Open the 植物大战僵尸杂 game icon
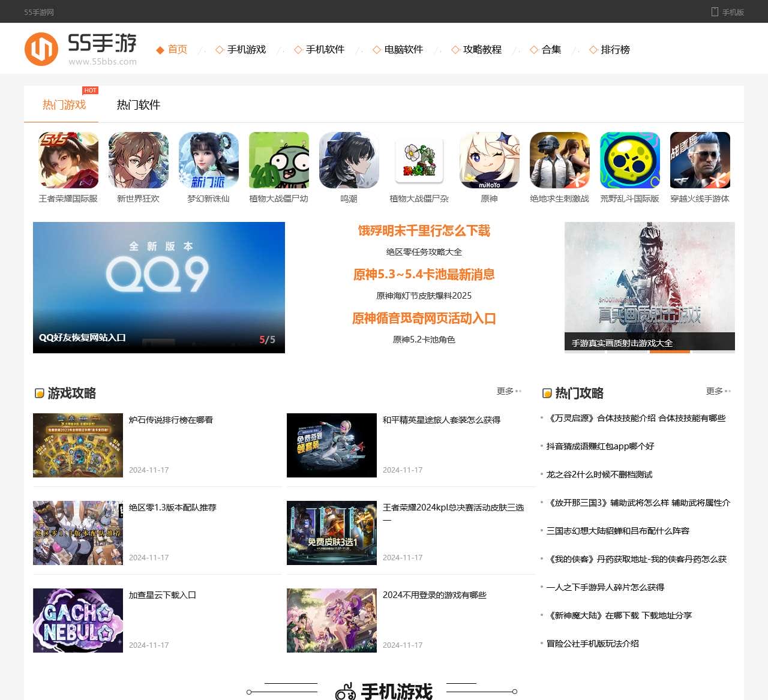The image size is (768, 700). [x=419, y=160]
